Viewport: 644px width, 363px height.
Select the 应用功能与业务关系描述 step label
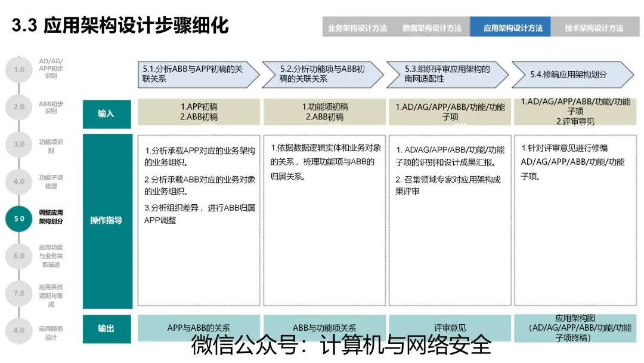coord(51,256)
